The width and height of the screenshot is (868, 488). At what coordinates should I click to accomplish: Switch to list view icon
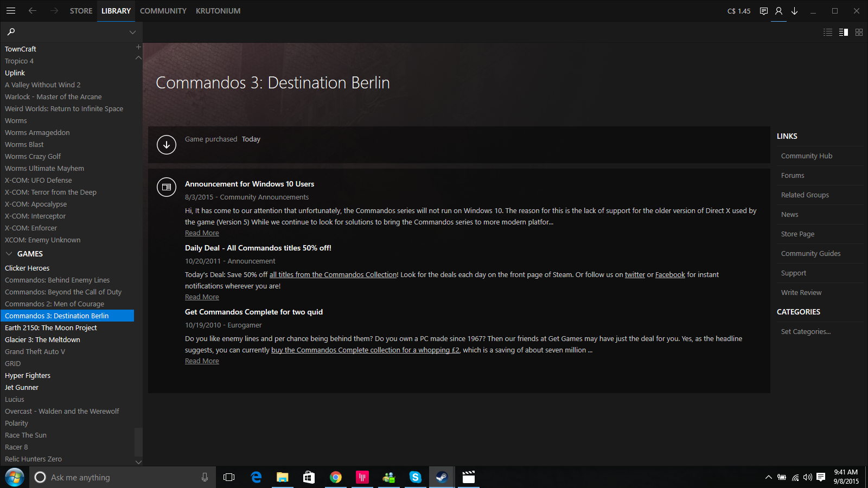(x=828, y=33)
